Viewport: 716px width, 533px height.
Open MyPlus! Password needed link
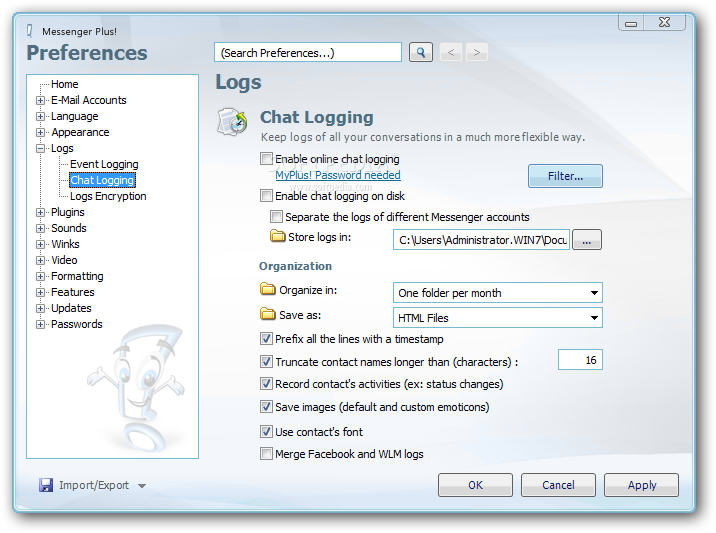click(338, 175)
